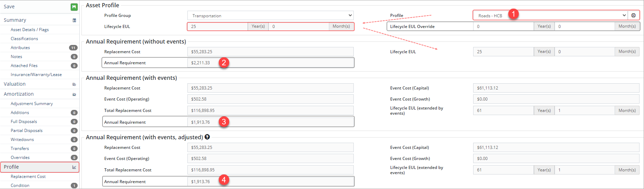Click the Profile chart icon in sidebar
This screenshot has width=644, height=189.
click(x=74, y=167)
